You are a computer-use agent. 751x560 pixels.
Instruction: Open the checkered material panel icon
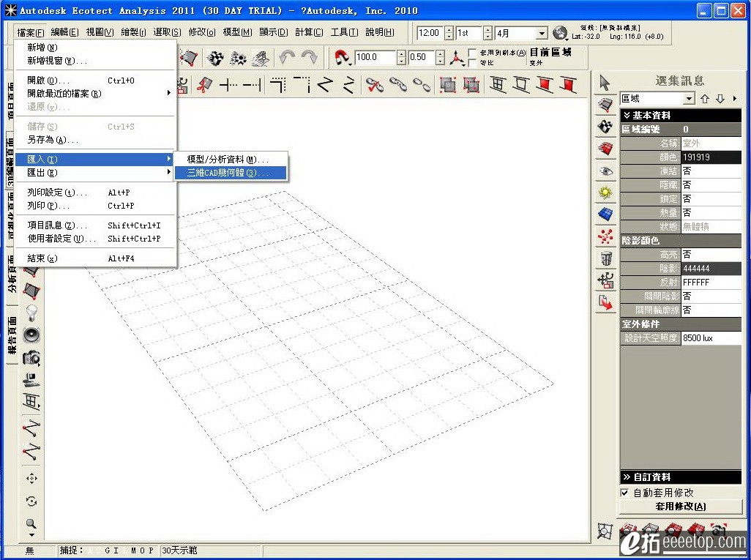(605, 127)
